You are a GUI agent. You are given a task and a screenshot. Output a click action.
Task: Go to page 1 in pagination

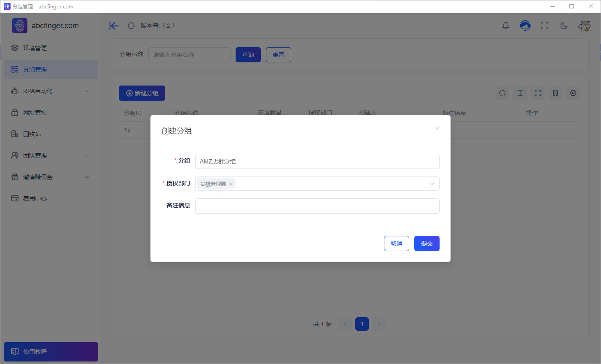pyautogui.click(x=362, y=324)
